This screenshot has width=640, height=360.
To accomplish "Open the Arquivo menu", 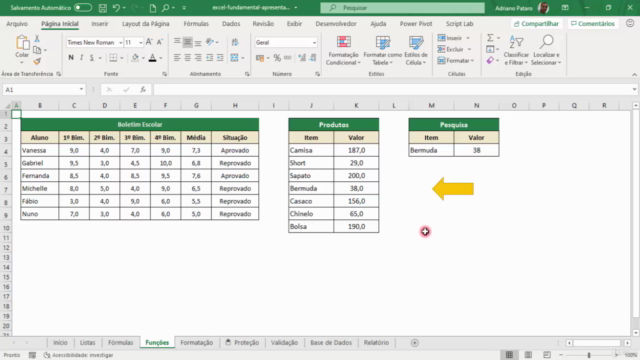I will click(x=17, y=24).
